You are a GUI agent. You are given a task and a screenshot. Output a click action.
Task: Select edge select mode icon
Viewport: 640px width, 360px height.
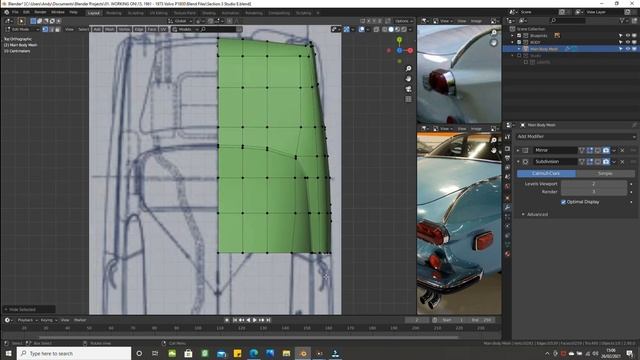51,29
